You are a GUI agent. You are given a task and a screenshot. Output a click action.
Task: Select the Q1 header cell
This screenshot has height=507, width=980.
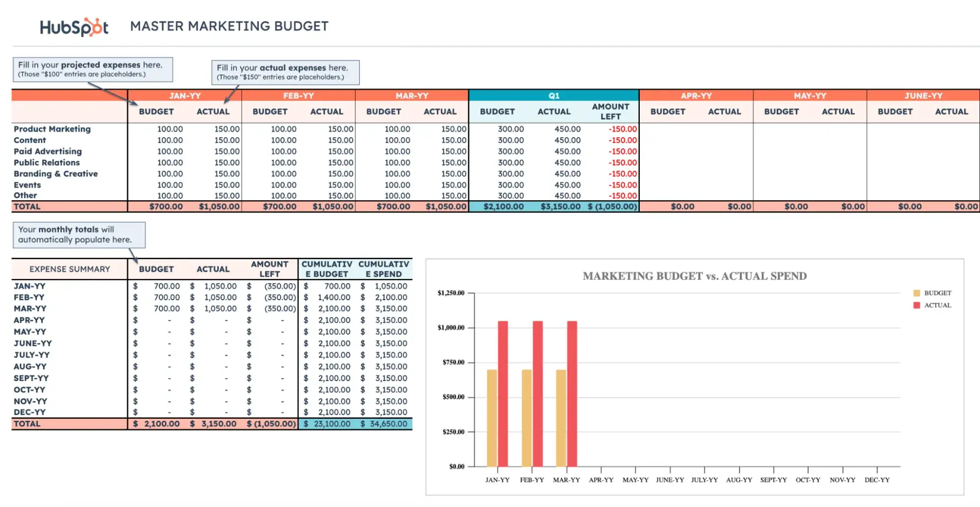(553, 96)
